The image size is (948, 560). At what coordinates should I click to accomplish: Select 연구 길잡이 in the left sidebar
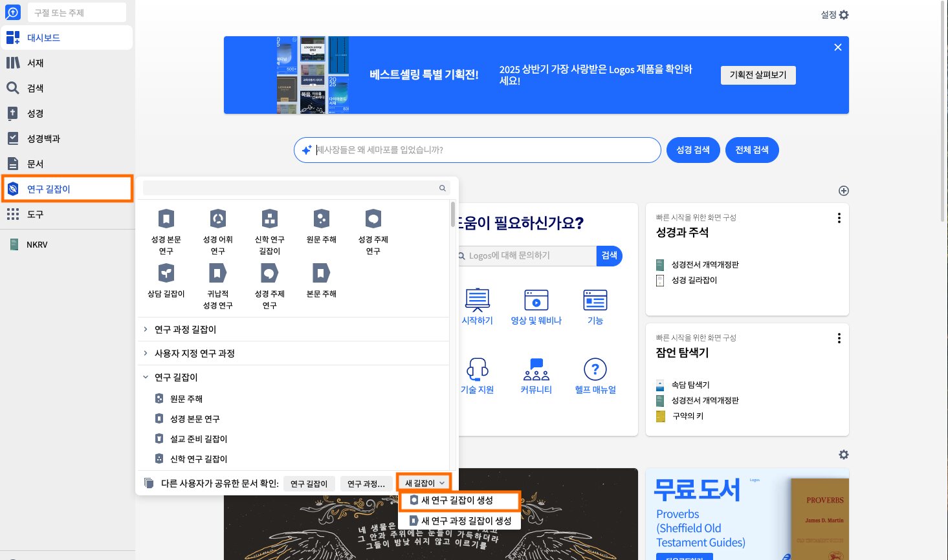67,189
